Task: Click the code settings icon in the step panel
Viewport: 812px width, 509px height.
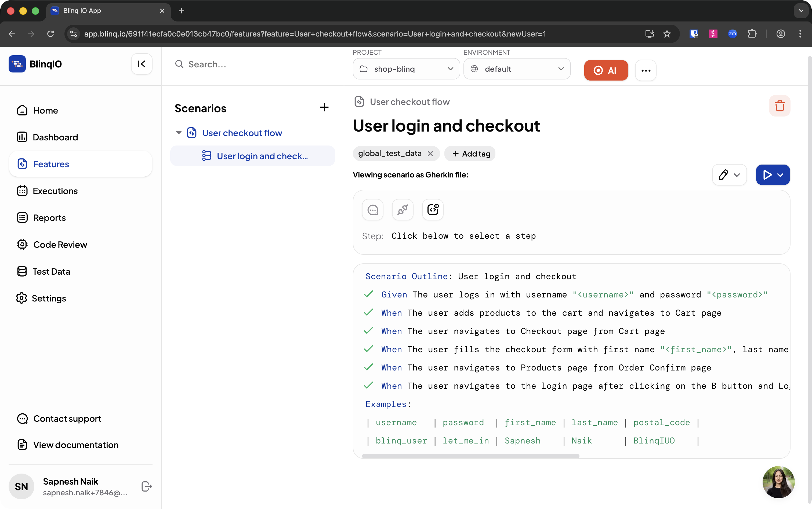Action: [x=433, y=210]
